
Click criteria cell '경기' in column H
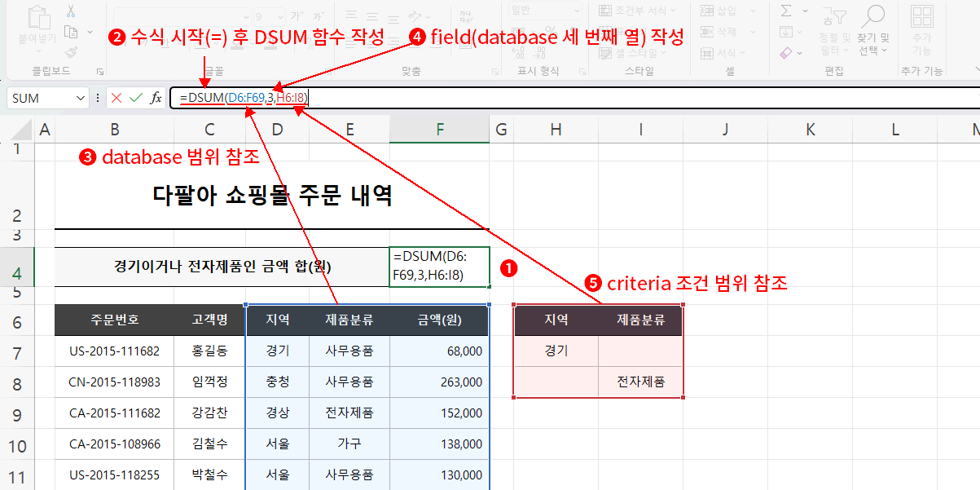[x=556, y=351]
